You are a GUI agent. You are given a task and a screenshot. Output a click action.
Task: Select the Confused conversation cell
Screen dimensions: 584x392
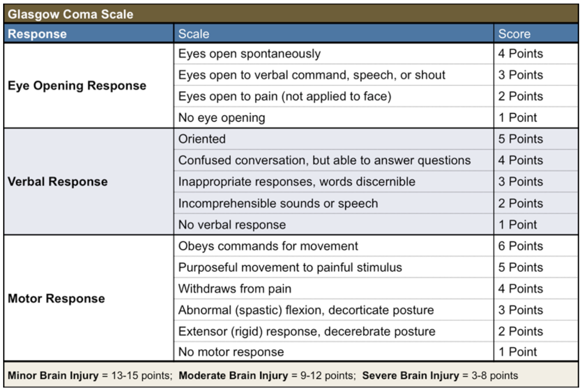(334, 160)
